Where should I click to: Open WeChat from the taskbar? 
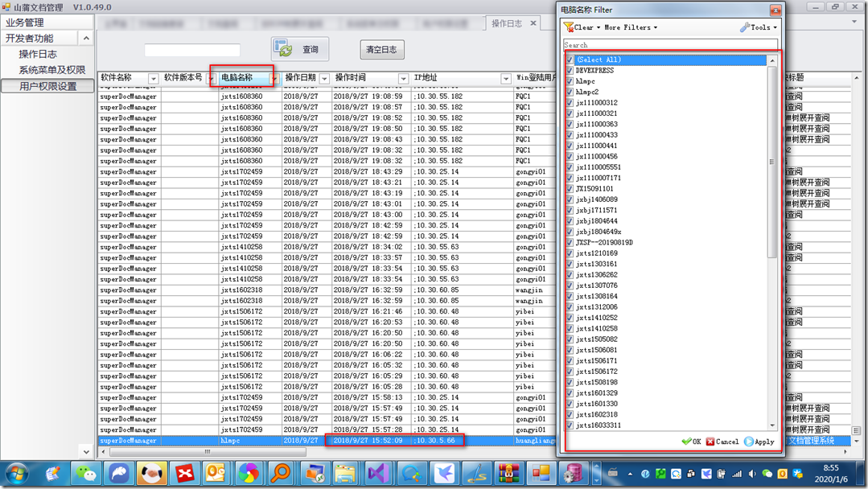(x=86, y=474)
